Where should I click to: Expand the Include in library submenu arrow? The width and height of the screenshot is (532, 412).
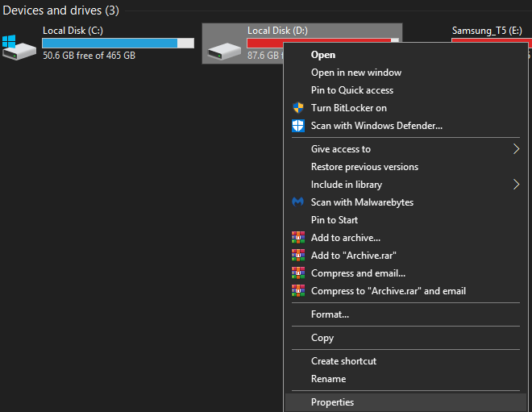tap(516, 185)
